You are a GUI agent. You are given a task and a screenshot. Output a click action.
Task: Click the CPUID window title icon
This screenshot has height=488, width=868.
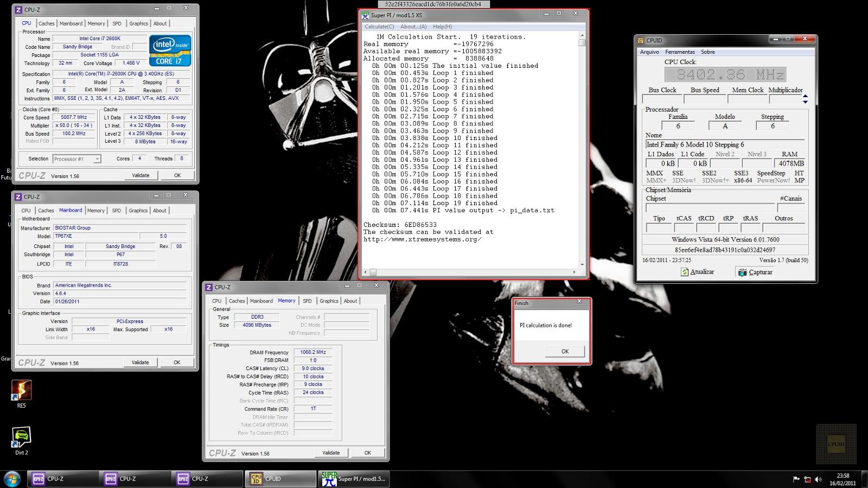[x=641, y=40]
